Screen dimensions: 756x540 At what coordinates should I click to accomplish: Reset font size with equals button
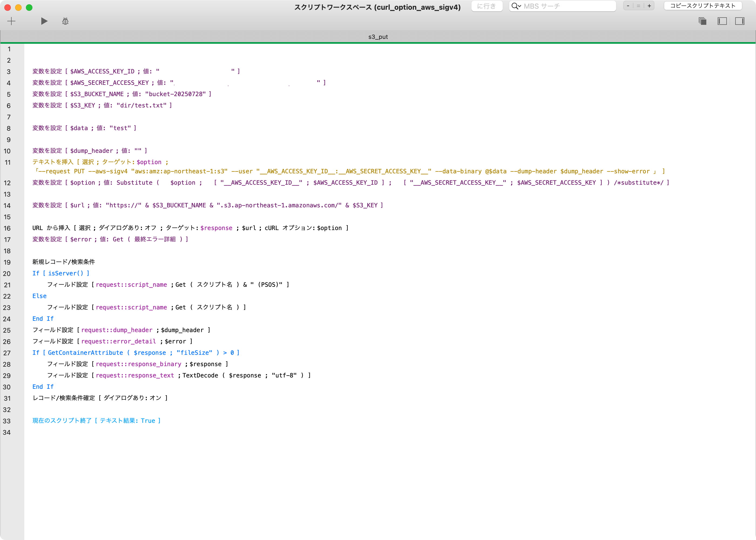click(x=638, y=6)
